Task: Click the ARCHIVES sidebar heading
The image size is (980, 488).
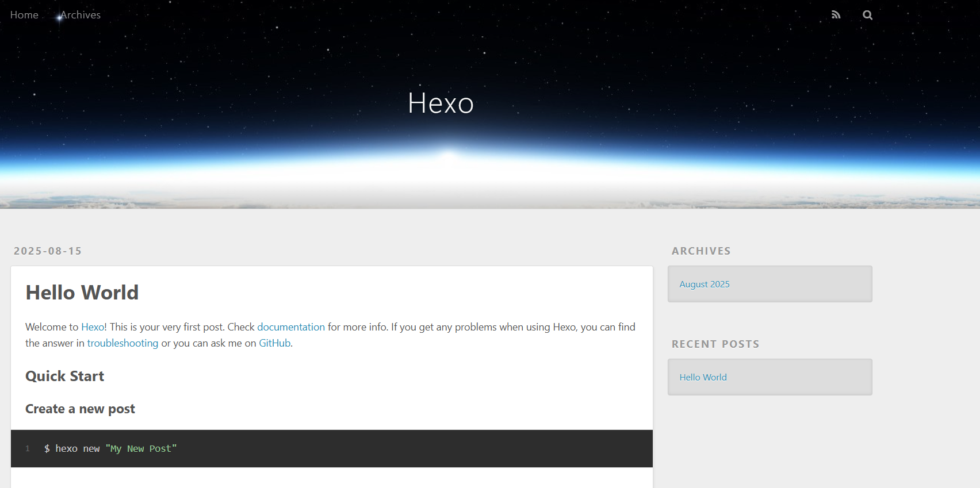Action: [701, 251]
